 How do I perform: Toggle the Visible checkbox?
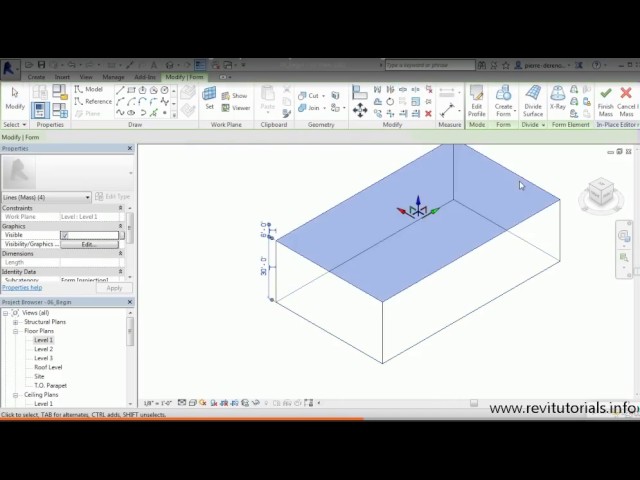point(65,235)
